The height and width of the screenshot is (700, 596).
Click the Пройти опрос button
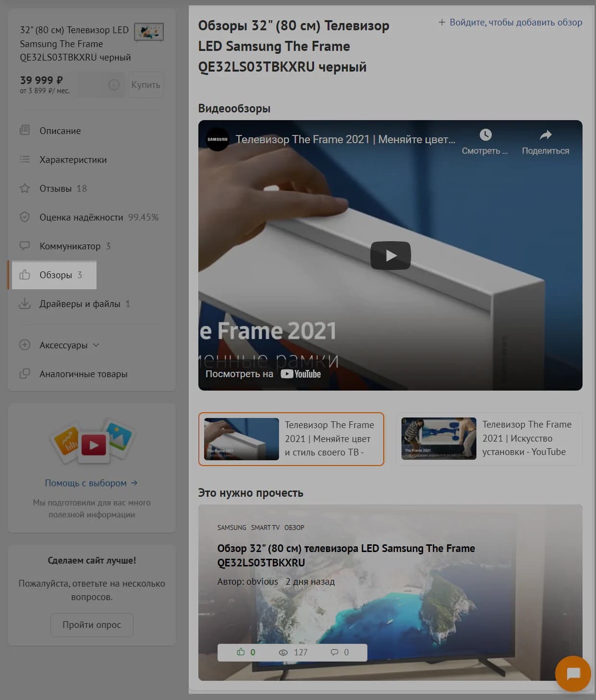[92, 625]
